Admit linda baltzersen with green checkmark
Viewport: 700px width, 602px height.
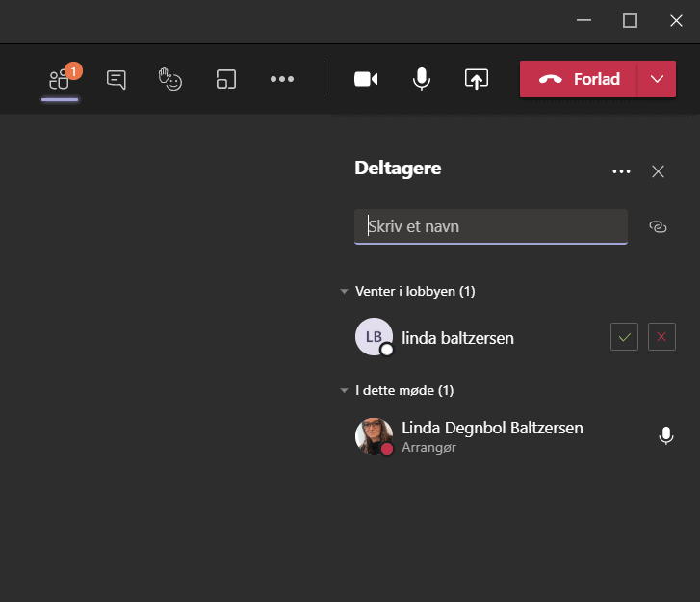tap(624, 337)
